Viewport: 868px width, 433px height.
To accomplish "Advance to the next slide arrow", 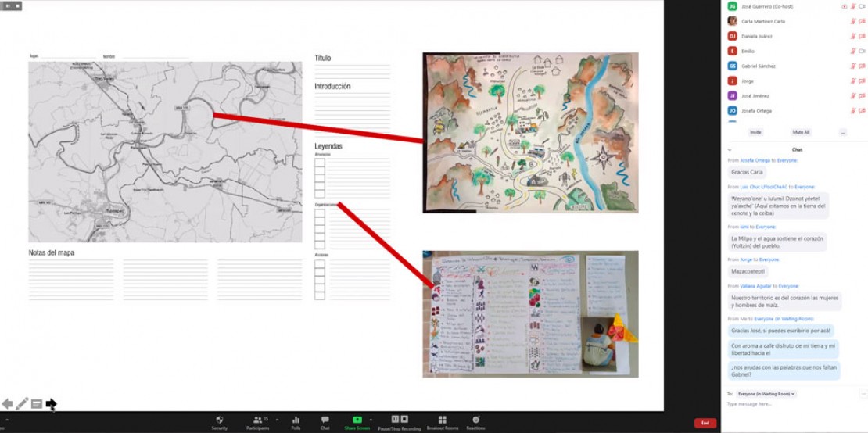I will coord(51,404).
